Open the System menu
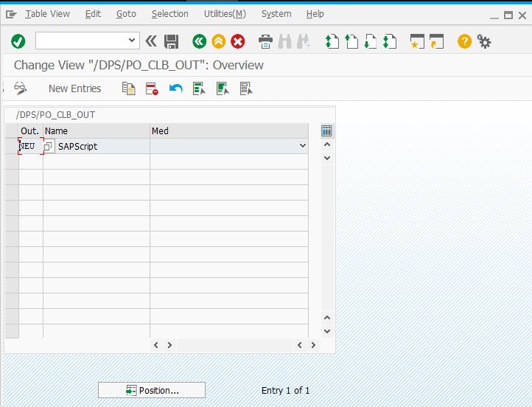Image resolution: width=532 pixels, height=407 pixels. [276, 14]
